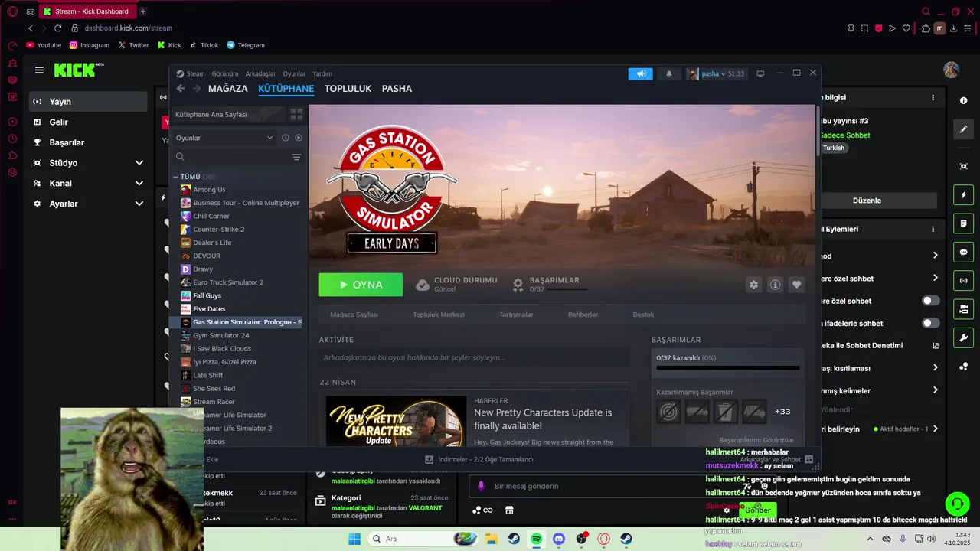Image resolution: width=980 pixels, height=551 pixels.
Task: Sort library by recent activity clock icon
Action: pos(285,138)
